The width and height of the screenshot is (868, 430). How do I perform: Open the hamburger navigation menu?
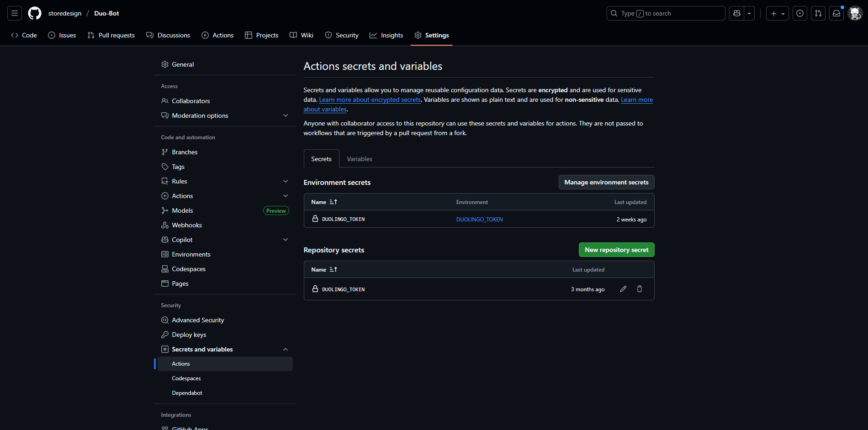click(15, 13)
